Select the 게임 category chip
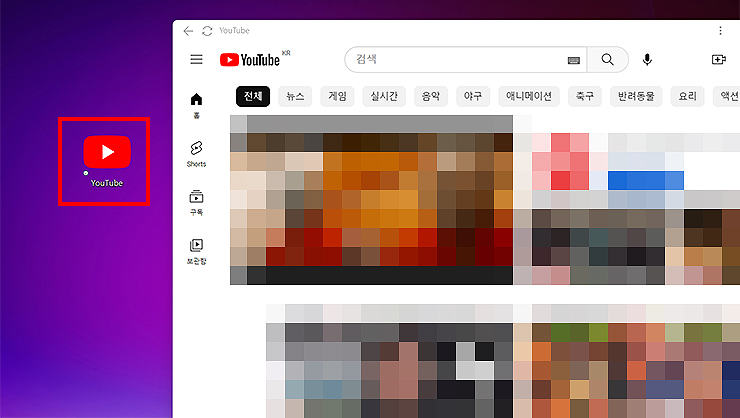Screen dimensions: 740x418 coord(337,96)
